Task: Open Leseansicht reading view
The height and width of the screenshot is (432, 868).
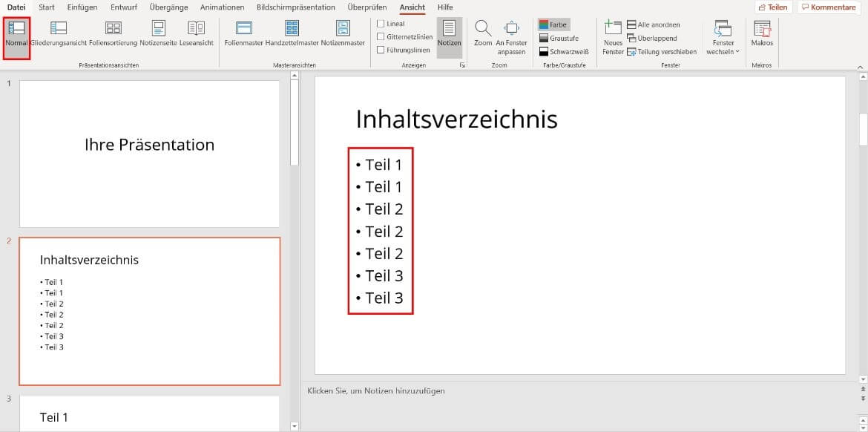Action: click(196, 33)
